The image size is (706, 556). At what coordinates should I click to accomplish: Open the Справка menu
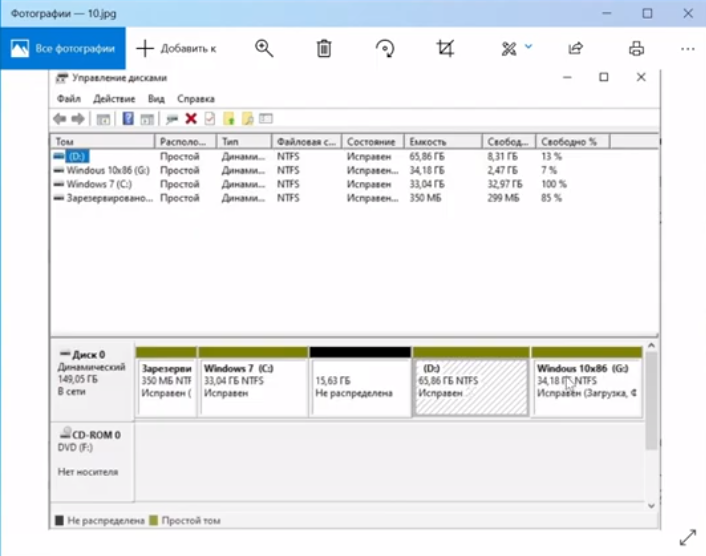(x=195, y=99)
